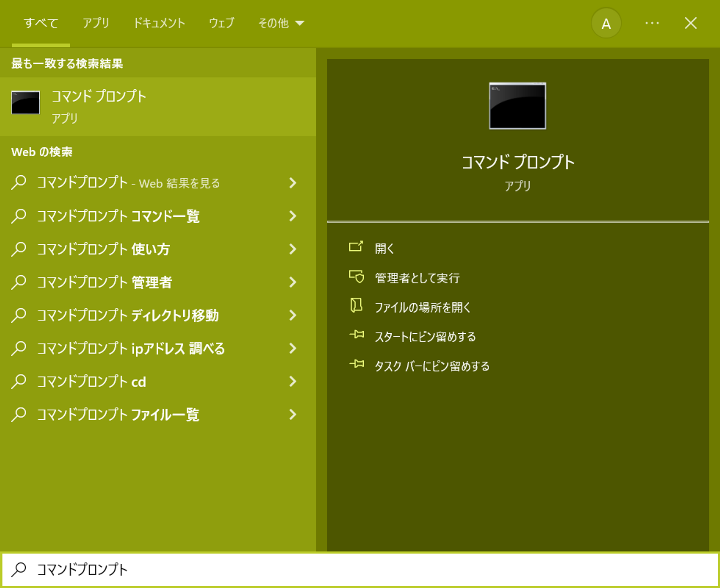Expand arrow for ipアドレス 調べる suggestion
The image size is (720, 588).
[x=293, y=348]
